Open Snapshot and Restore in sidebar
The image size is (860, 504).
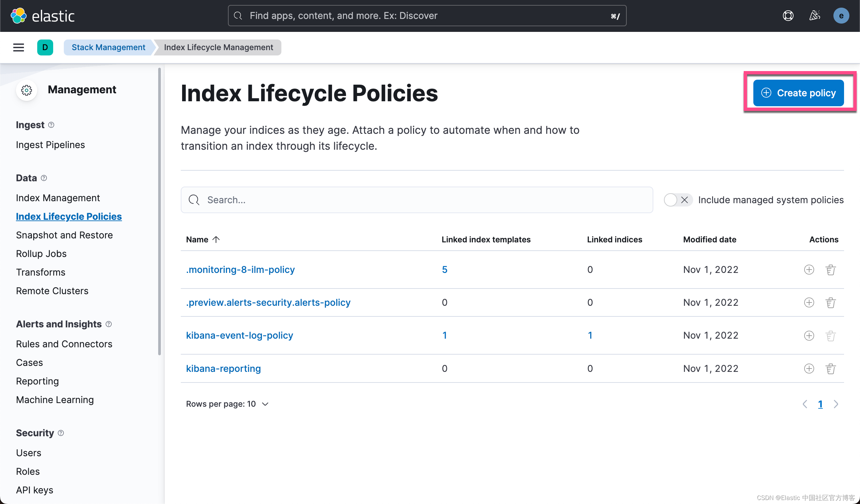(64, 235)
